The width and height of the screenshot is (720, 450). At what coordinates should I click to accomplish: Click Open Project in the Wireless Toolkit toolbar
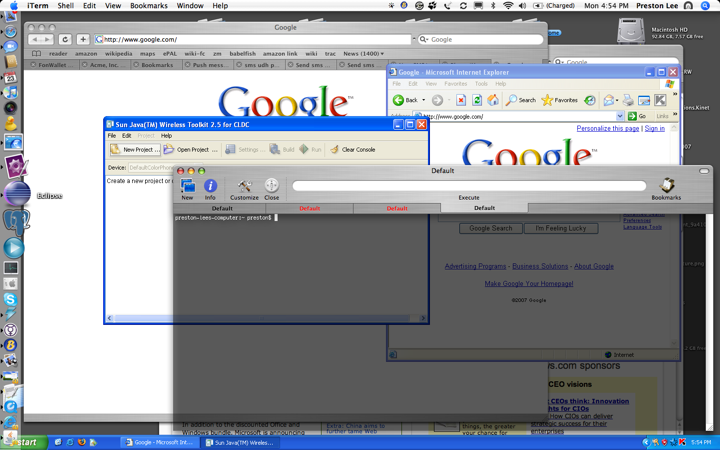(191, 149)
